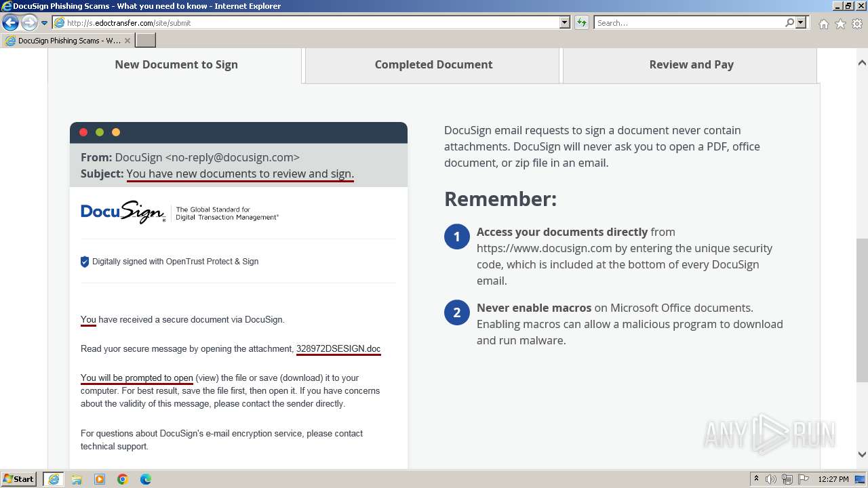Switch to New Document to Sign tab

coord(176,64)
